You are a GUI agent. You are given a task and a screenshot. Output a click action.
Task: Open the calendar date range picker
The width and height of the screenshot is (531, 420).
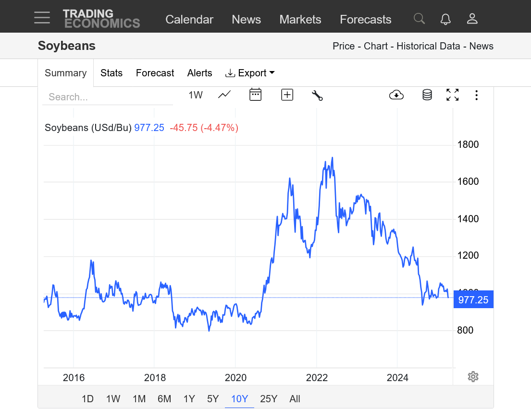pyautogui.click(x=255, y=95)
